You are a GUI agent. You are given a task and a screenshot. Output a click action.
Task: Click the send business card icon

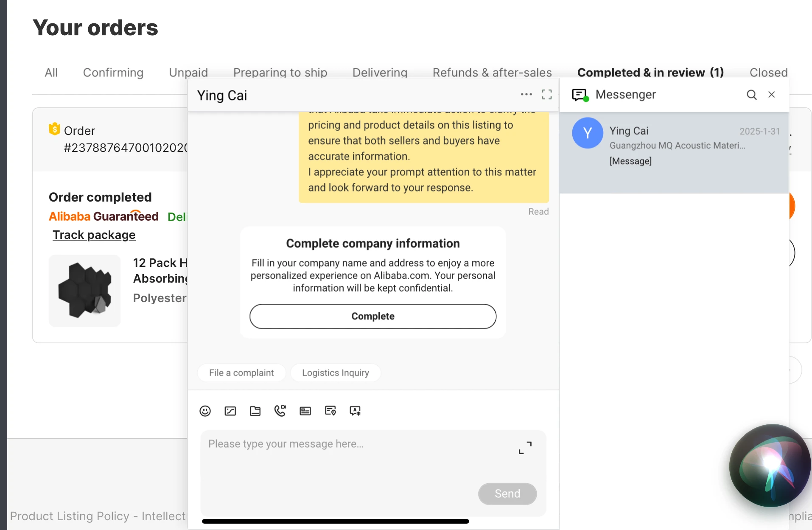click(305, 411)
